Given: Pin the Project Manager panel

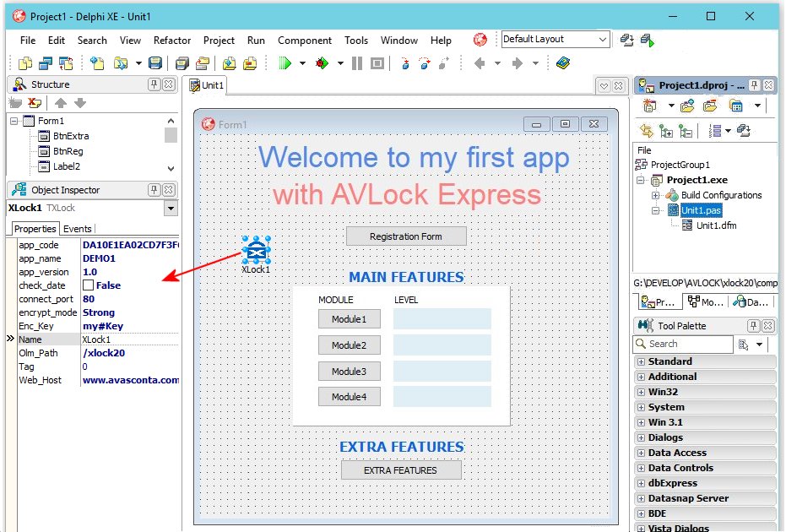Looking at the screenshot, I should [754, 85].
